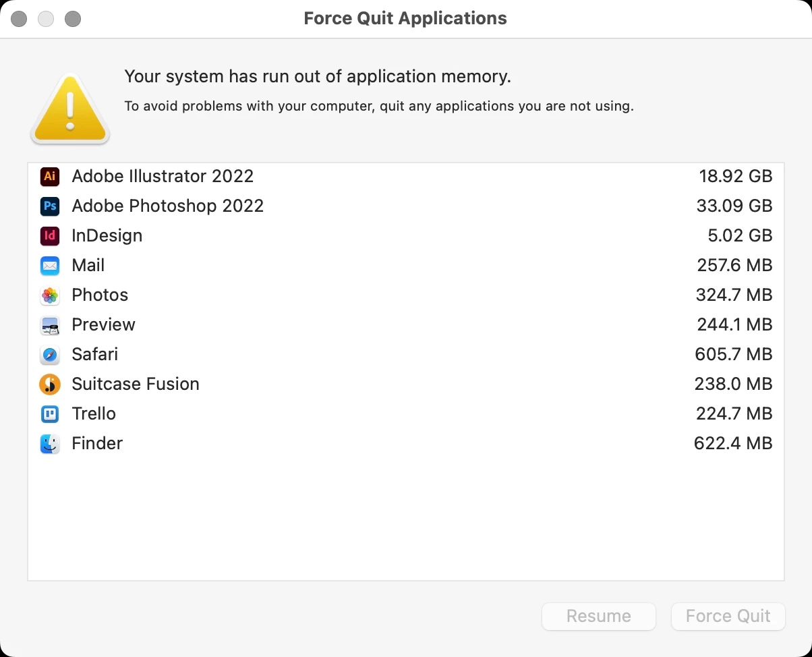Click the 18.92 GB memory value
This screenshot has height=657, width=812.
736,176
